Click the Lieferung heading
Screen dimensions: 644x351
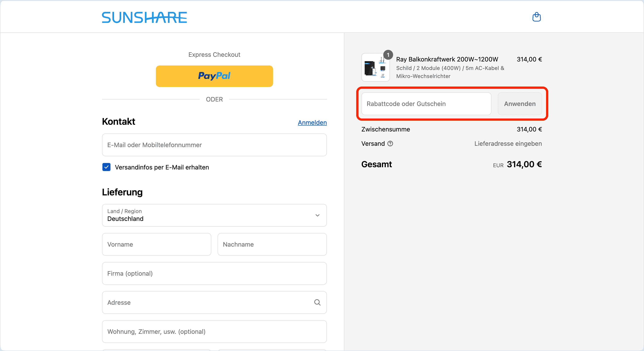click(x=122, y=192)
